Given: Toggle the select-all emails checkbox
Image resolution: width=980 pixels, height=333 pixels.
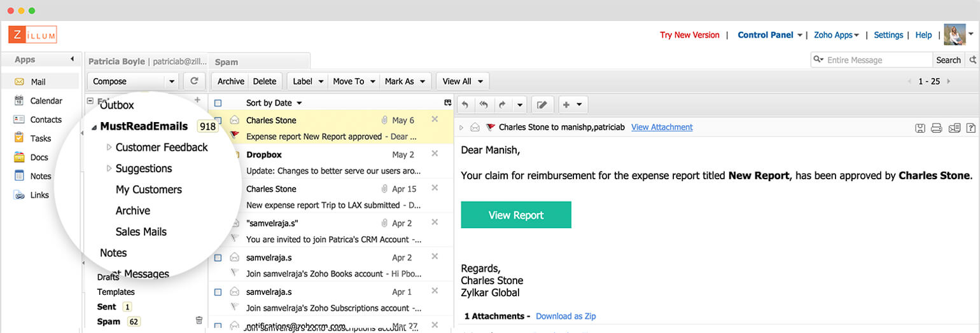Looking at the screenshot, I should coord(218,103).
